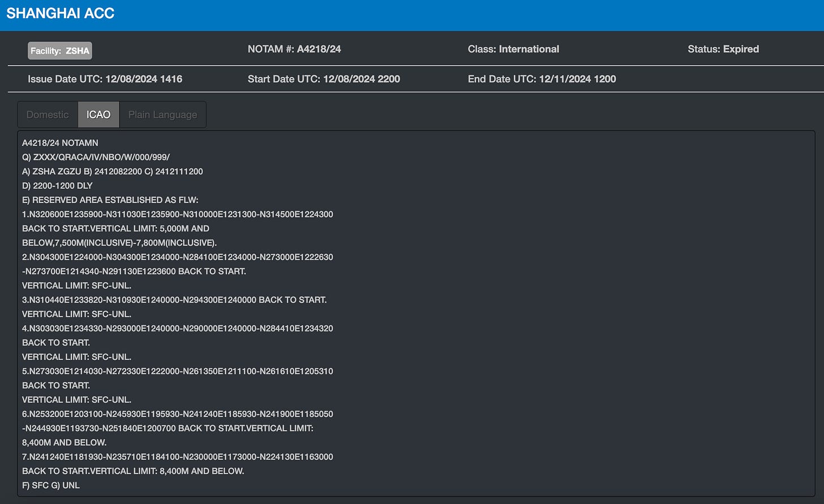Click the Q) ZXXX/QRACA qualifier line
Screen dimensions: 824x504
pyautogui.click(x=96, y=157)
